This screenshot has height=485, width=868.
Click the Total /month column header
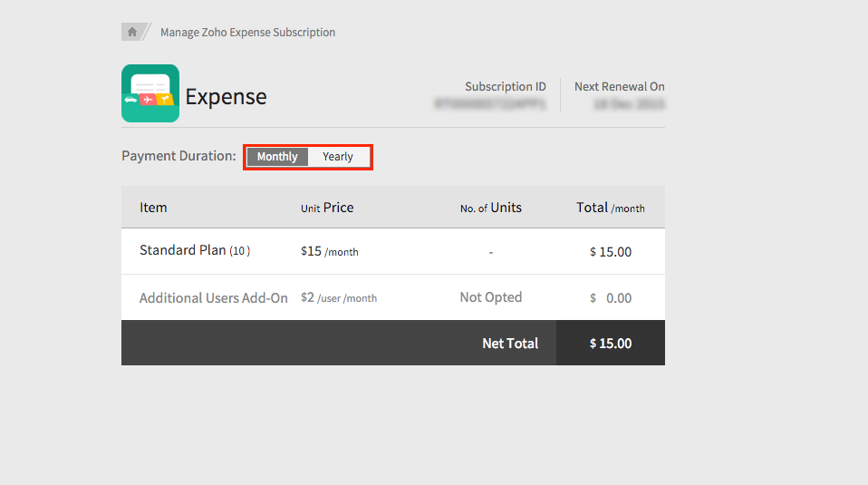[610, 208]
